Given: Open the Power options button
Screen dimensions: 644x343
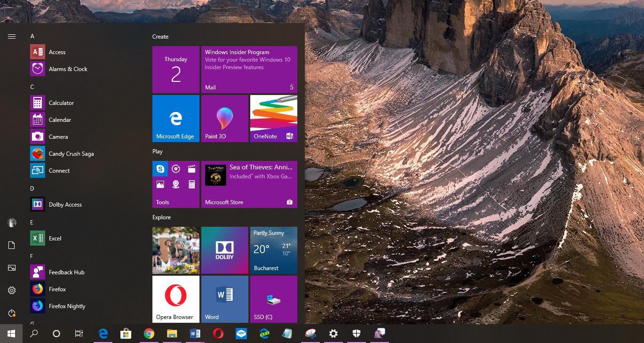Looking at the screenshot, I should coord(12,313).
